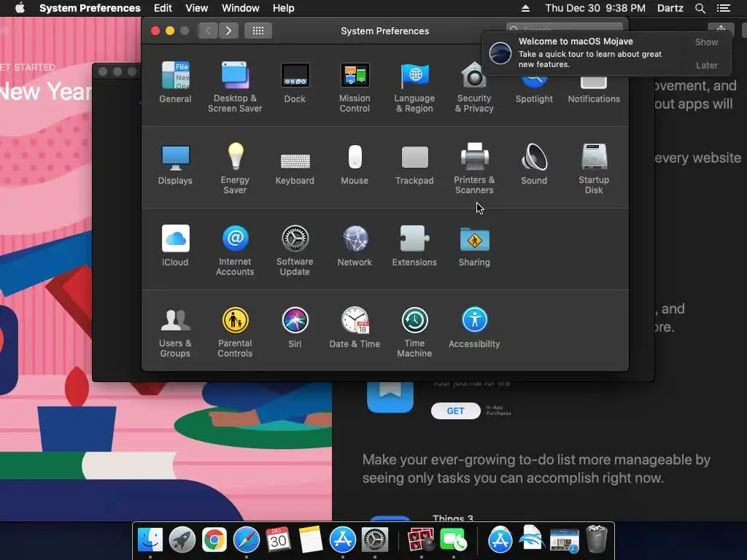Screen dimensions: 747x560
Task: Open Finder from the Dock
Action: click(x=150, y=540)
